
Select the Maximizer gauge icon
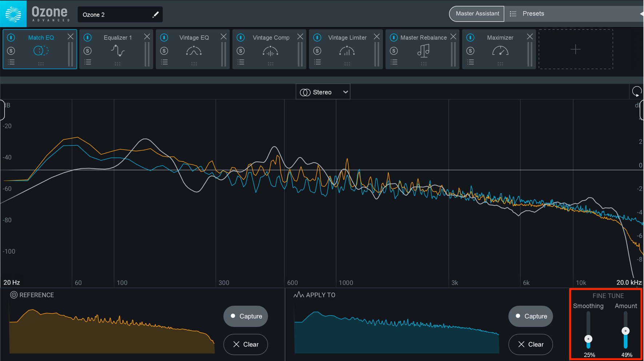pos(500,51)
